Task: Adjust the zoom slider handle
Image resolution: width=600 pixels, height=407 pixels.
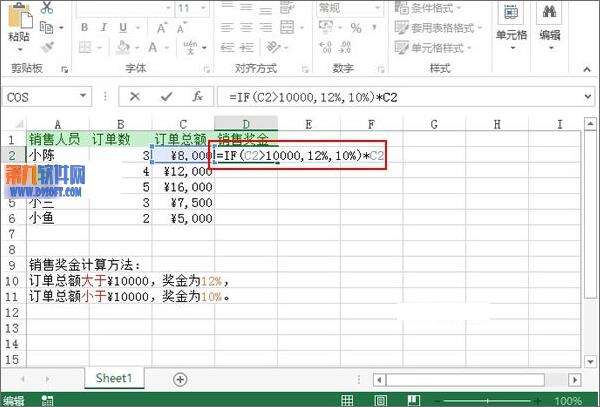Action: [488, 401]
